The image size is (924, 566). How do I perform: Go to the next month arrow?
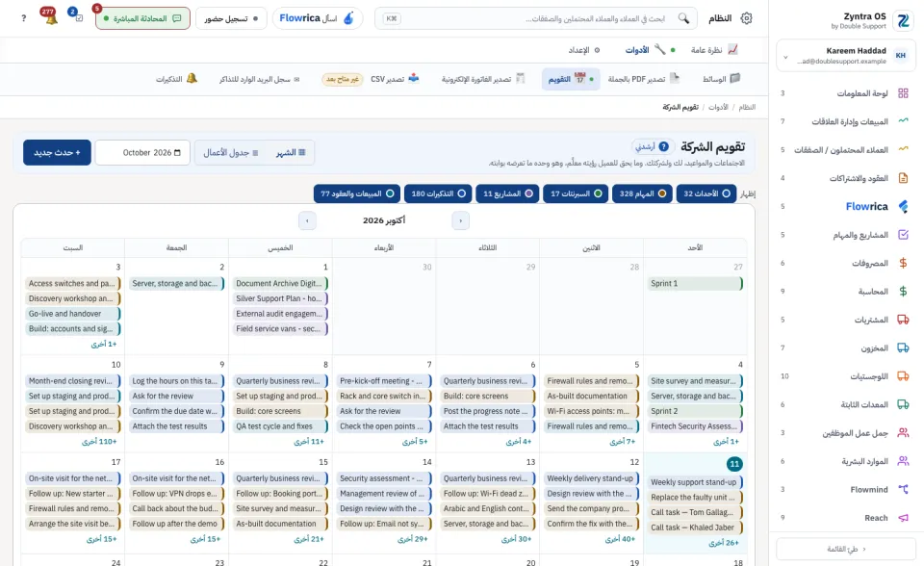(307, 220)
